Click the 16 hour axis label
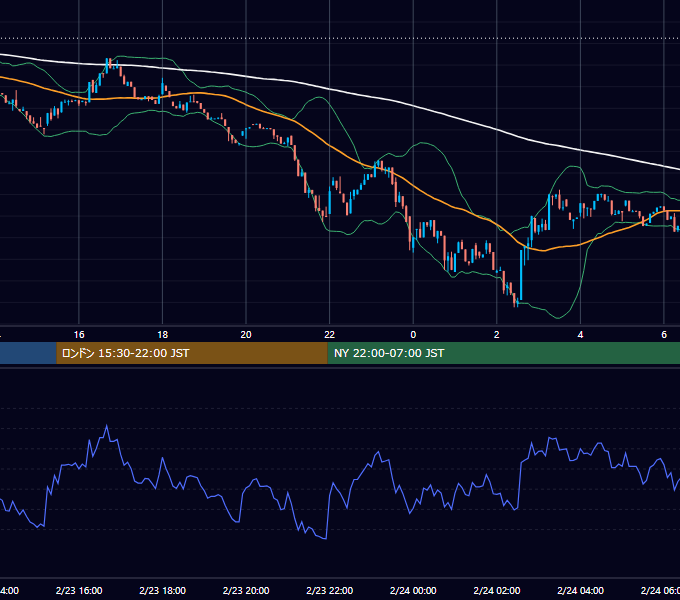Screen dimensions: 680x600 79,335
